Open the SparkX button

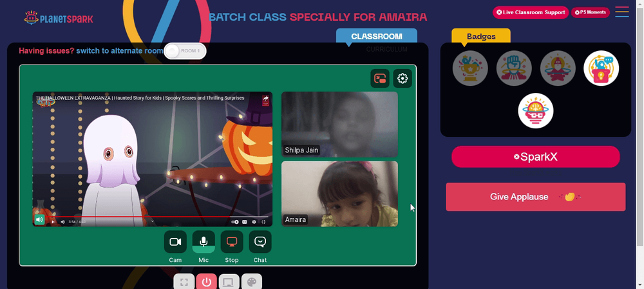(x=536, y=157)
